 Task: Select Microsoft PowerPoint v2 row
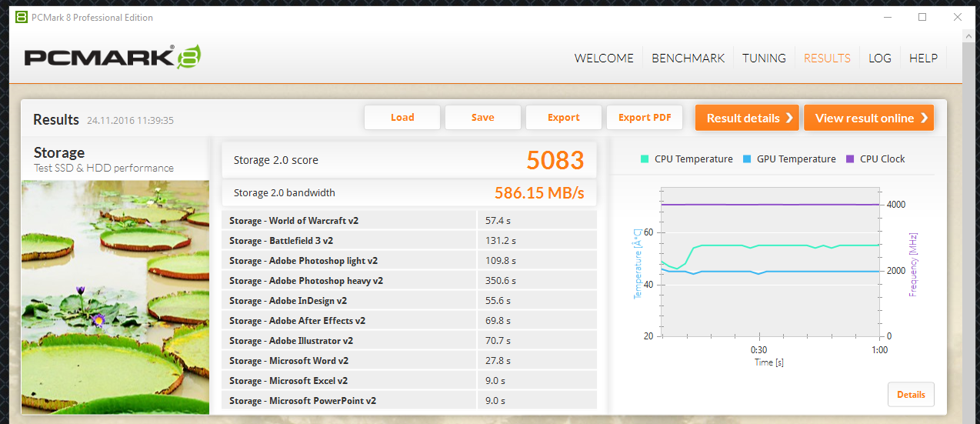(409, 401)
